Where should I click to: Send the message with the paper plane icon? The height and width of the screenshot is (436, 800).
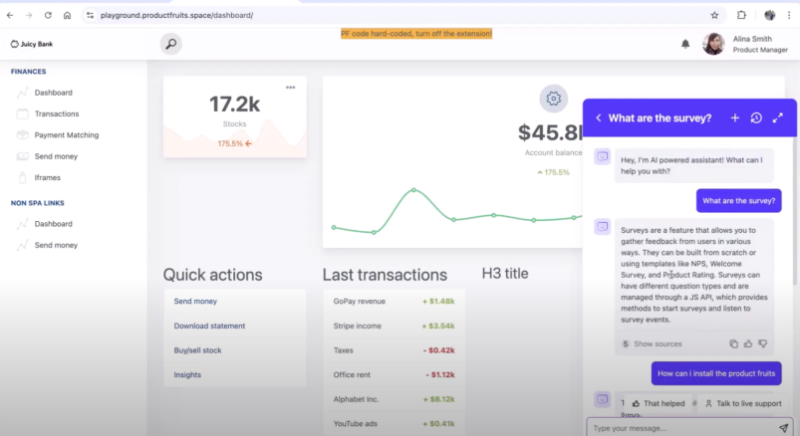784,428
